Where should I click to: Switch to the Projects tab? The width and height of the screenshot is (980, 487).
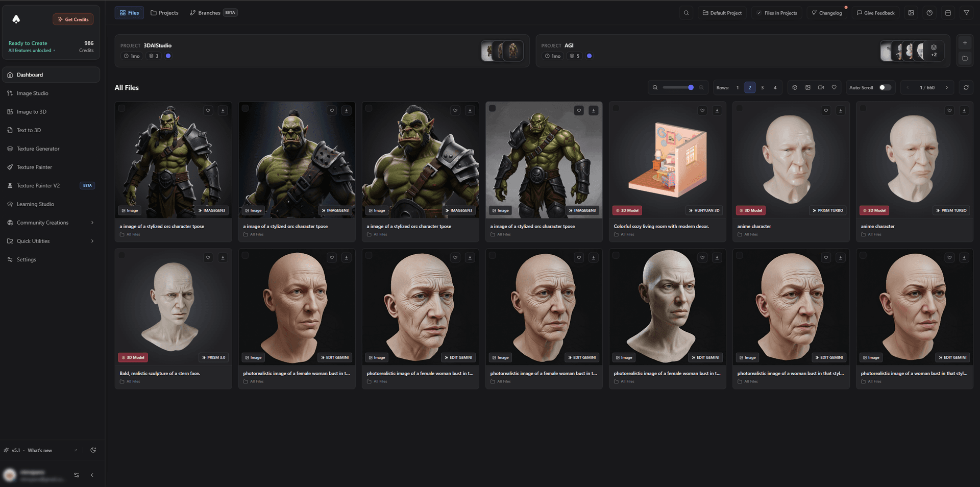point(164,12)
